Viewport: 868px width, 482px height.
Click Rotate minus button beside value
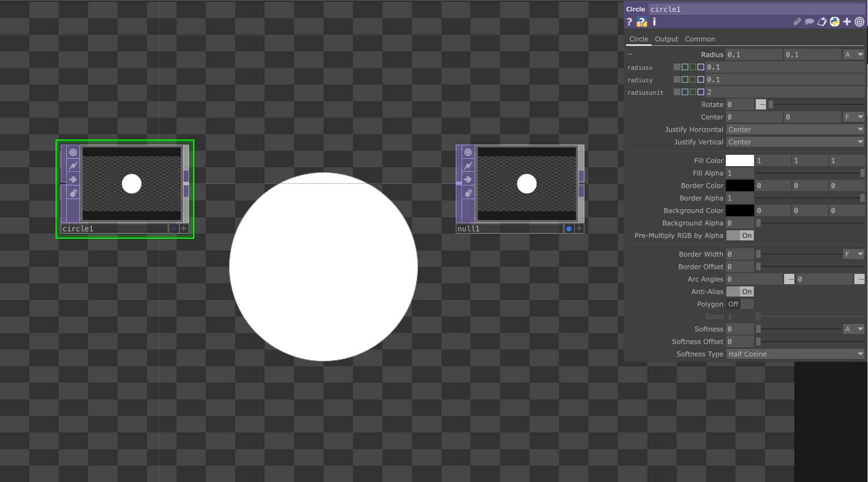pyautogui.click(x=761, y=104)
